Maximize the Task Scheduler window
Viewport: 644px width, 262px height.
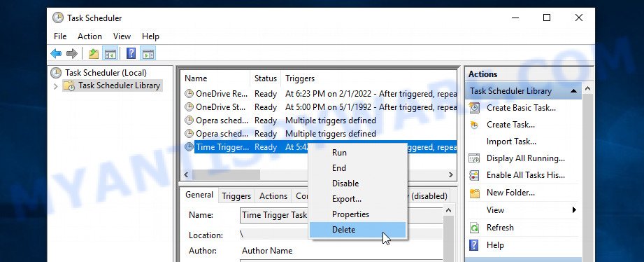547,18
